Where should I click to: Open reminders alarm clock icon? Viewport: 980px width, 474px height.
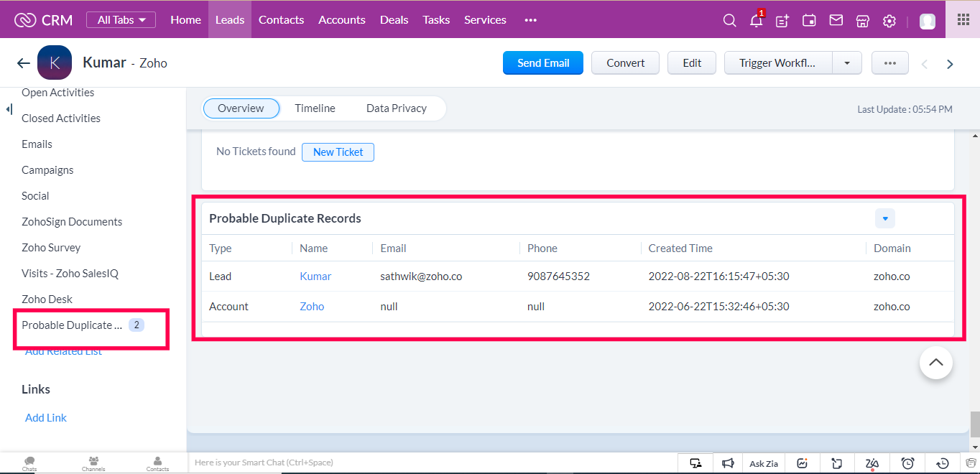click(x=907, y=463)
